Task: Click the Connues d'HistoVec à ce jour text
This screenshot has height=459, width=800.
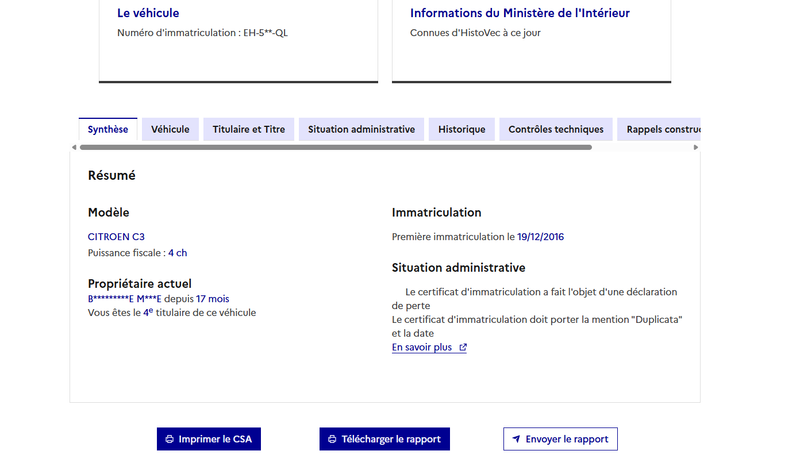Action: (476, 33)
